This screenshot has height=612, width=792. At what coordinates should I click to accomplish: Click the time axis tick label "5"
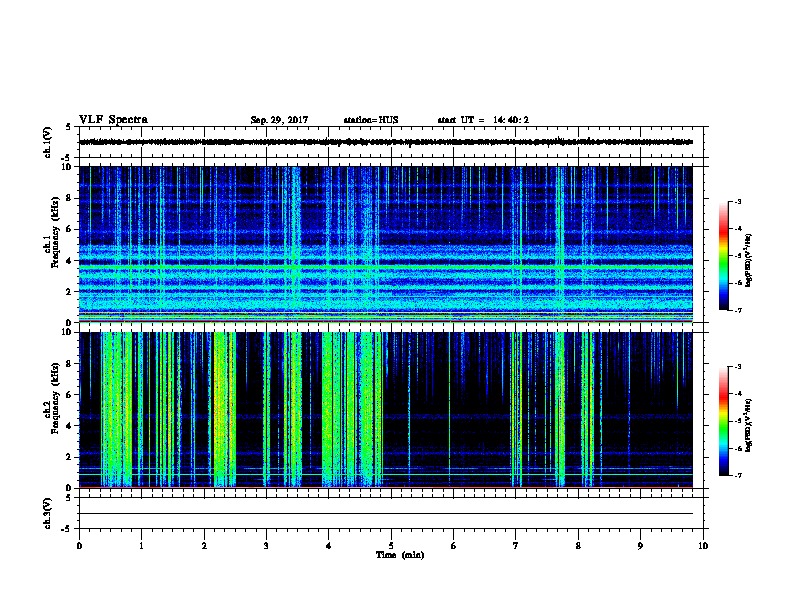[x=391, y=546]
